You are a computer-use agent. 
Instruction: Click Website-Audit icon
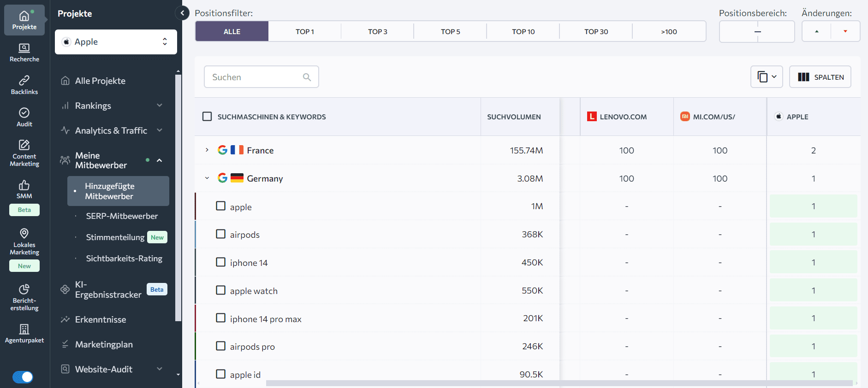65,369
